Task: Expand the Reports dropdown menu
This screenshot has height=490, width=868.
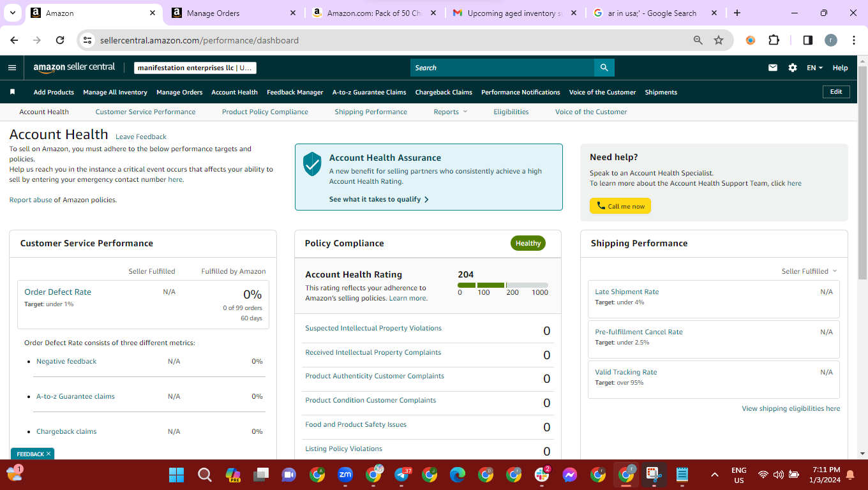Action: pyautogui.click(x=451, y=112)
